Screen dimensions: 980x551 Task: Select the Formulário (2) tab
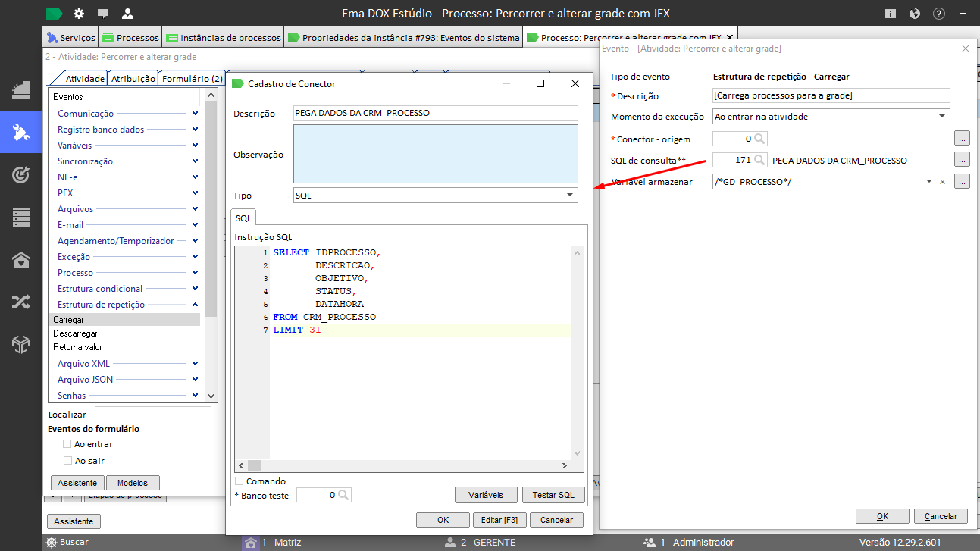point(193,78)
